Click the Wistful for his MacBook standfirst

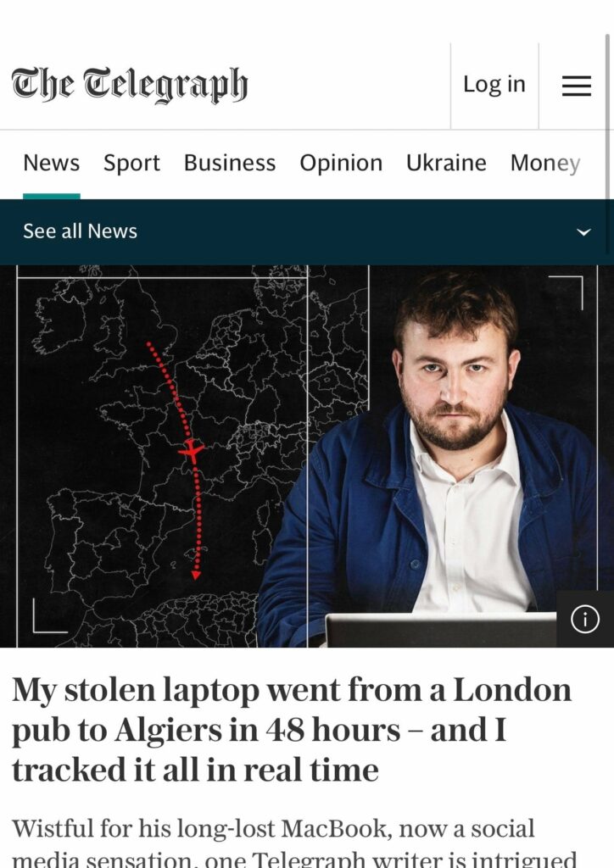294,842
